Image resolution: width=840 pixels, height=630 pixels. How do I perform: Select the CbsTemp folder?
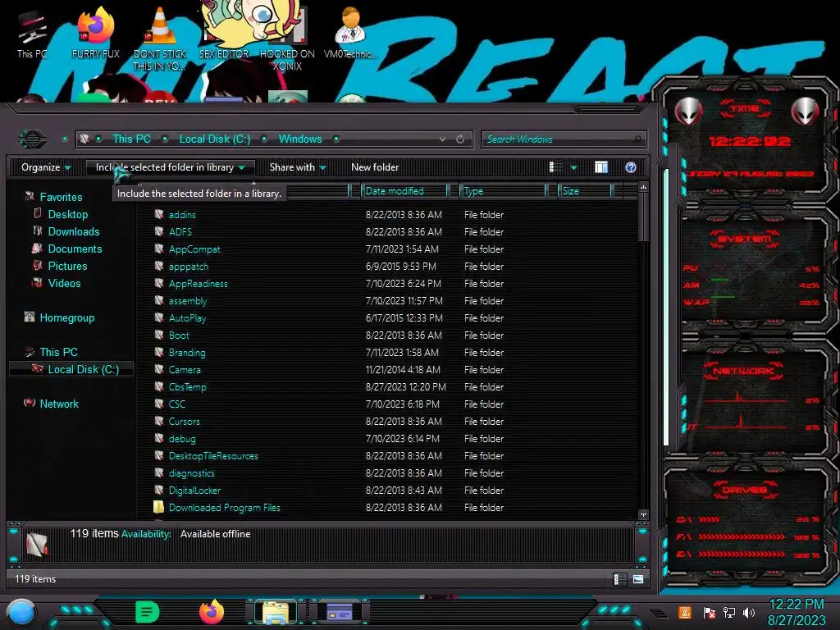[x=188, y=387]
